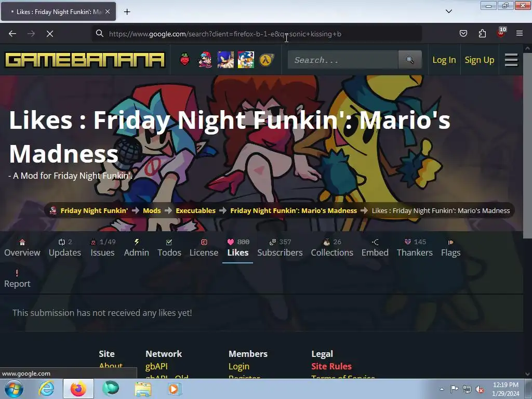Open the Extensions puzzle icon
The image size is (532, 399).
(482, 33)
